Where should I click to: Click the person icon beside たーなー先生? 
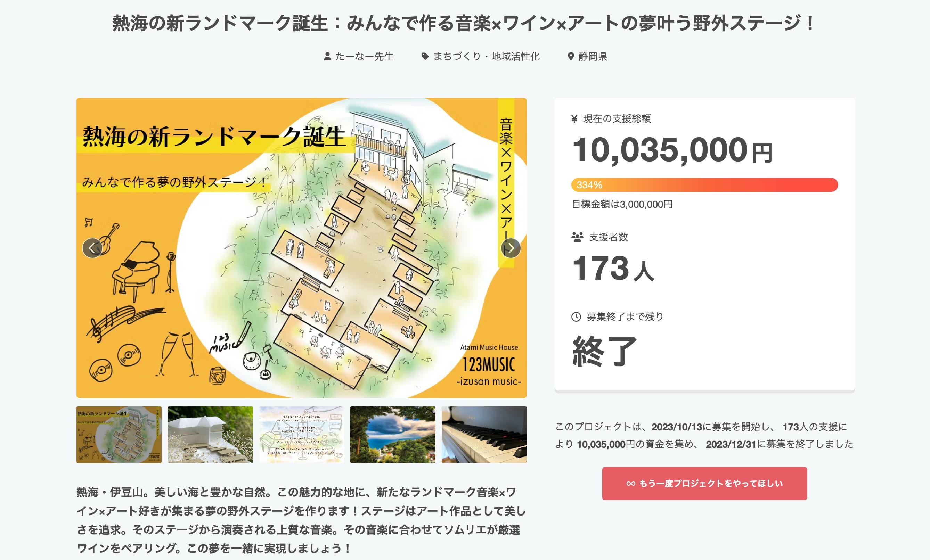(x=328, y=57)
